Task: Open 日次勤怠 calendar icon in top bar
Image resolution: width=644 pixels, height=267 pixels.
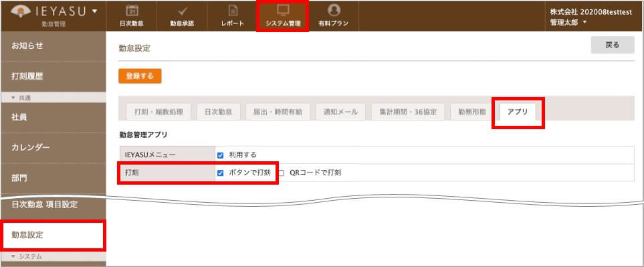Action: coord(132,10)
